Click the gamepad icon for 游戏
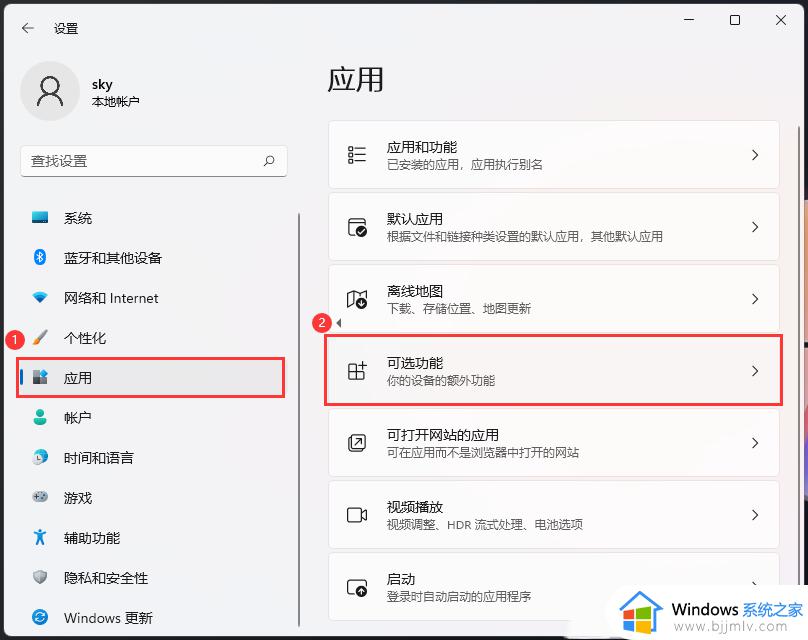The image size is (808, 640). point(40,497)
